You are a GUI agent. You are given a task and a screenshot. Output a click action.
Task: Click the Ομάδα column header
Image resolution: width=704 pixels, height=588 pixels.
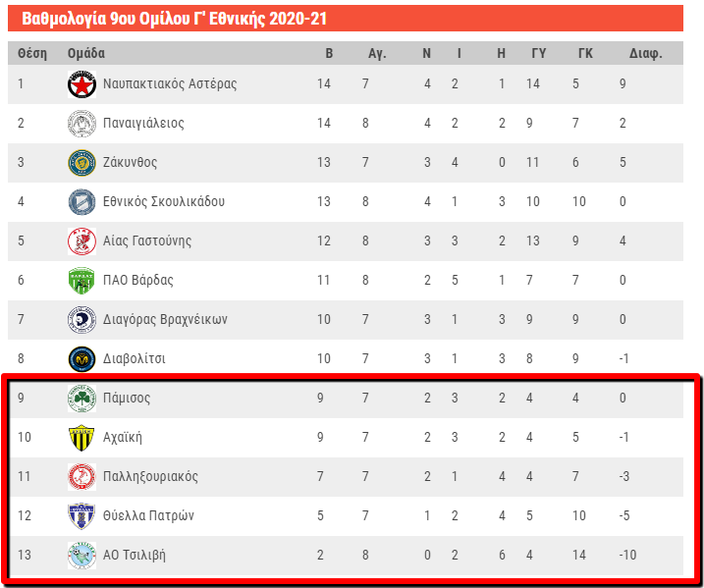(x=86, y=53)
